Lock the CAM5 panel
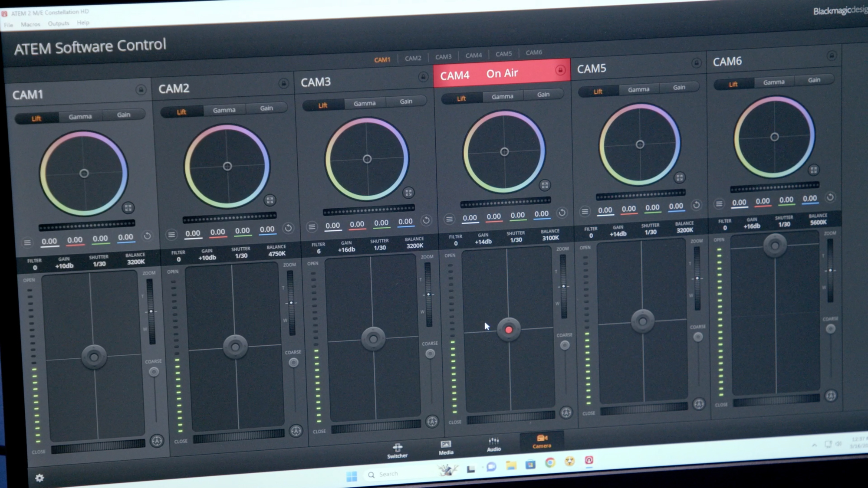The height and width of the screenshot is (488, 868). click(x=697, y=63)
